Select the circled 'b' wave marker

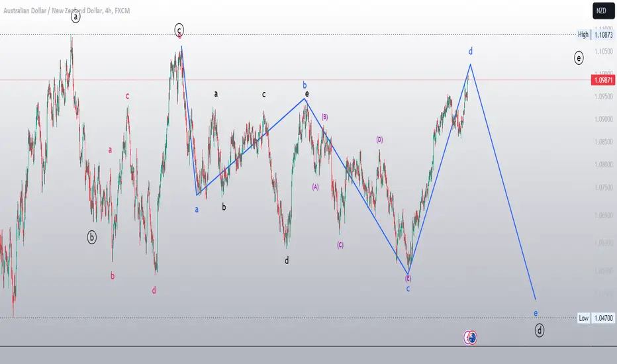click(x=91, y=238)
